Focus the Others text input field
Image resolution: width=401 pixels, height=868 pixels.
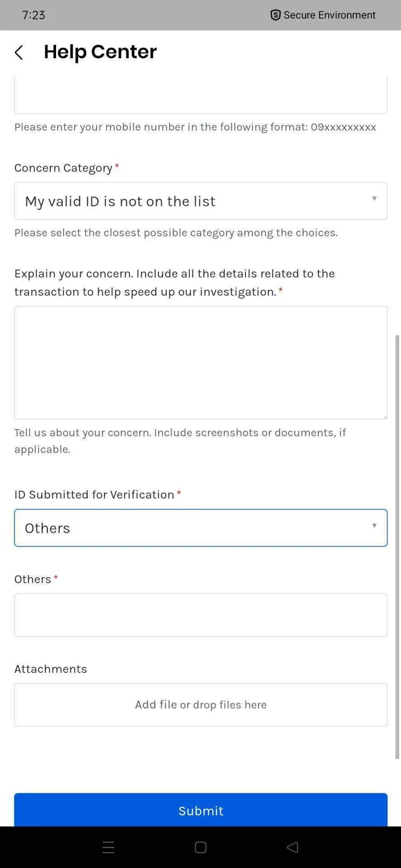pyautogui.click(x=201, y=615)
